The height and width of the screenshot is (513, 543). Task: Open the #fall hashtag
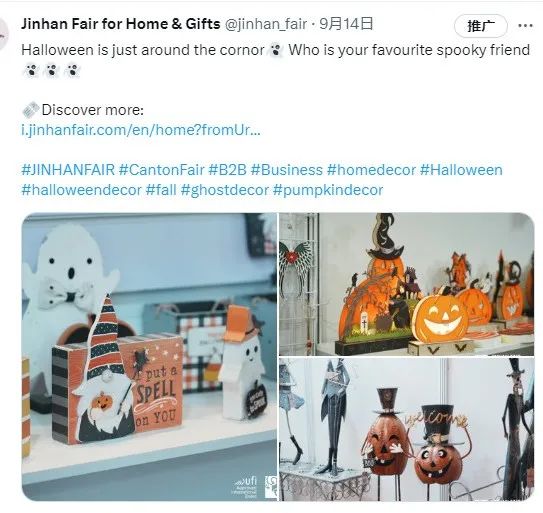(161, 190)
